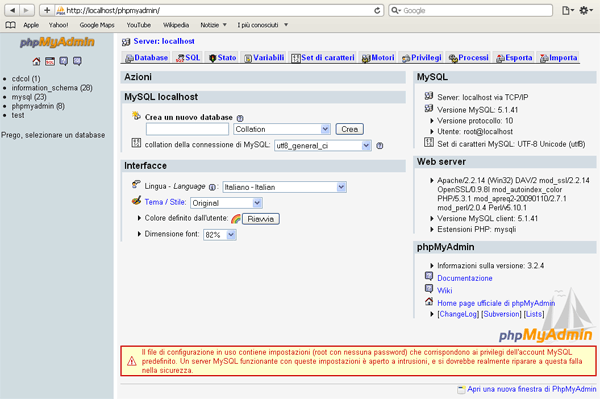Click Apri una nuova finestra di PhpMyAdmin
Viewport: 600px width, 399px height.
click(532, 389)
